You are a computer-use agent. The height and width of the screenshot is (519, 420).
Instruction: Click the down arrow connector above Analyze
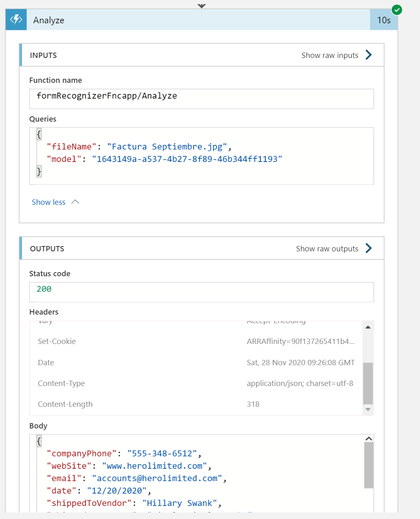(202, 6)
